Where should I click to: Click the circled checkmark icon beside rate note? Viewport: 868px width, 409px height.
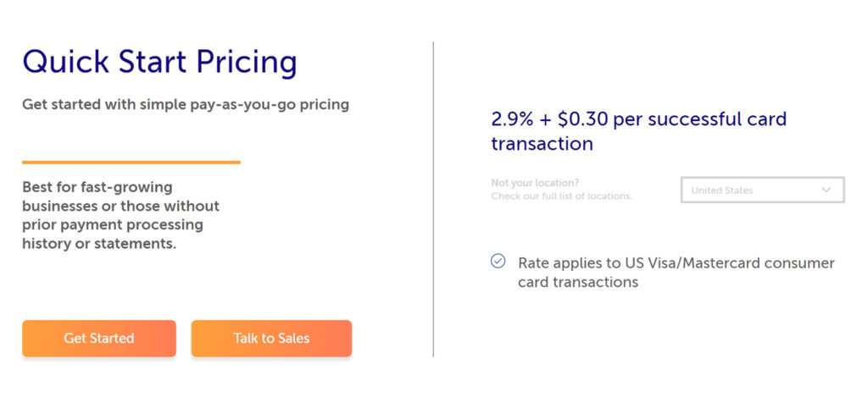point(498,261)
